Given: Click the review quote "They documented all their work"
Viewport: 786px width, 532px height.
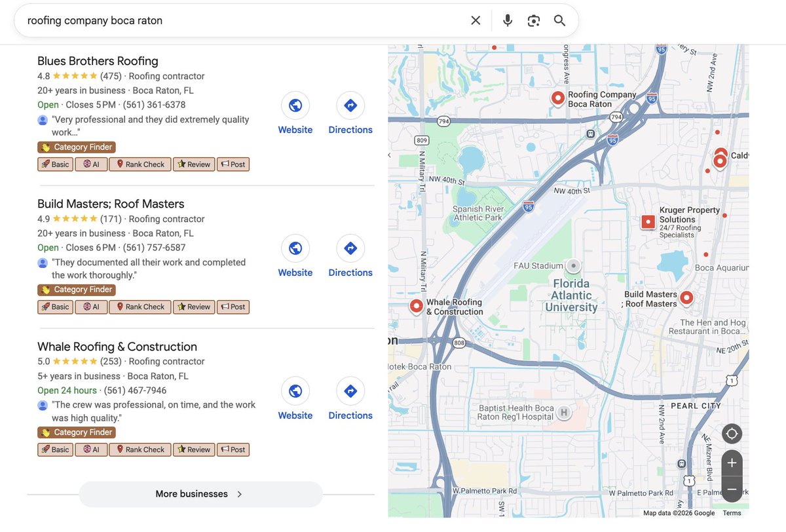Looking at the screenshot, I should (149, 269).
